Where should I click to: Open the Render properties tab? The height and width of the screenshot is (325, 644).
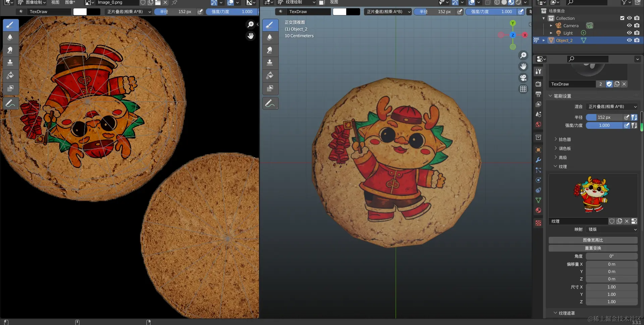coord(538,84)
